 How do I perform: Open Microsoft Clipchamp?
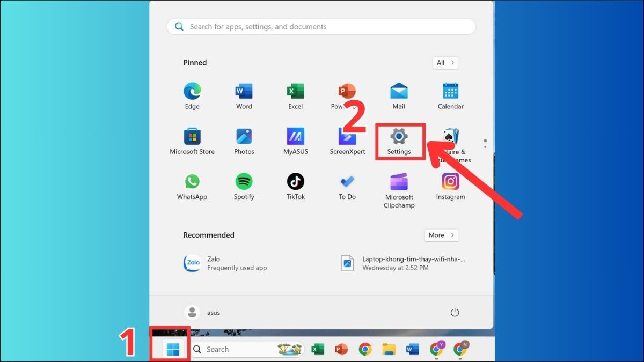coord(399,190)
